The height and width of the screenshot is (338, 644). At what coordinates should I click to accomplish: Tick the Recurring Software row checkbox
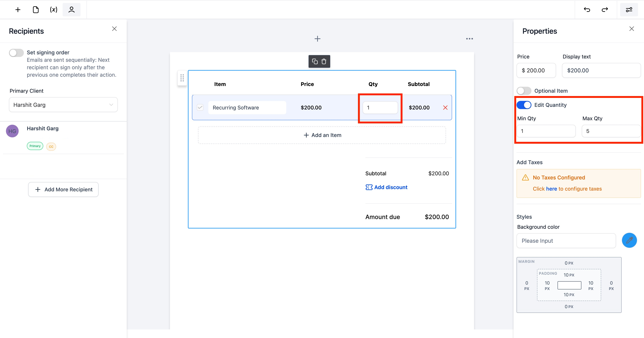(x=200, y=108)
